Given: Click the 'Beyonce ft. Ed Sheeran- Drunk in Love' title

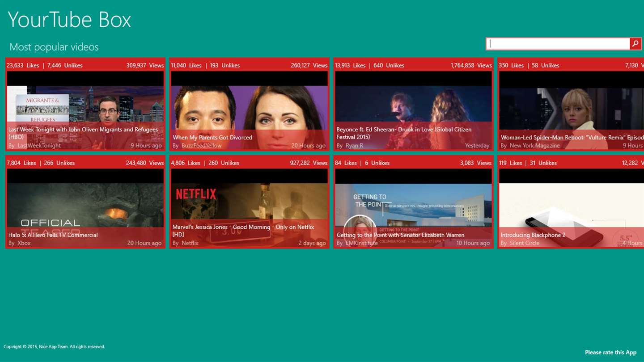Looking at the screenshot, I should (404, 133).
